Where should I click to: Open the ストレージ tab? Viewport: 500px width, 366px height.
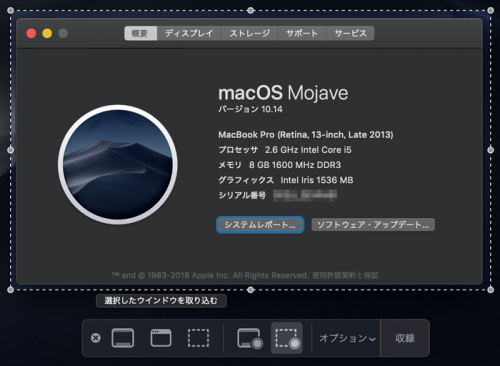click(x=250, y=33)
